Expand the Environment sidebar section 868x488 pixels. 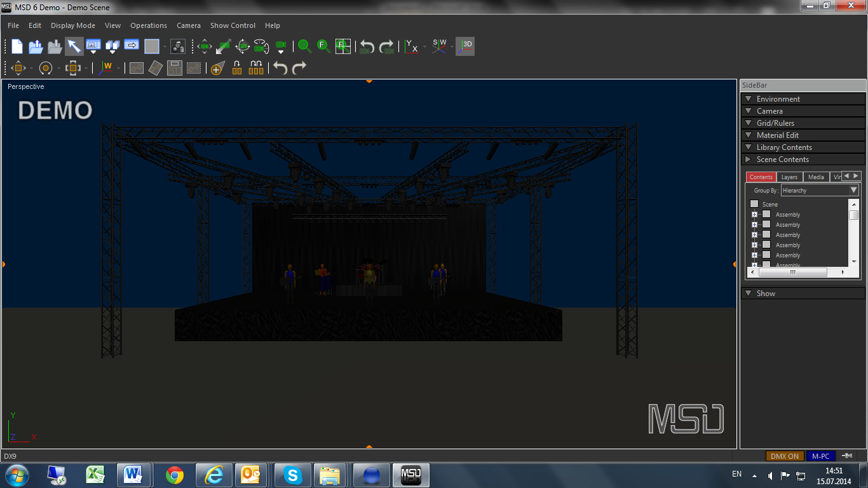tap(803, 99)
